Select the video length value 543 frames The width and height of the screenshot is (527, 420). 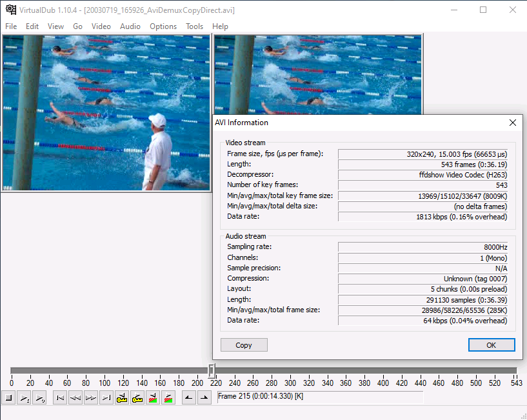tap(423, 165)
